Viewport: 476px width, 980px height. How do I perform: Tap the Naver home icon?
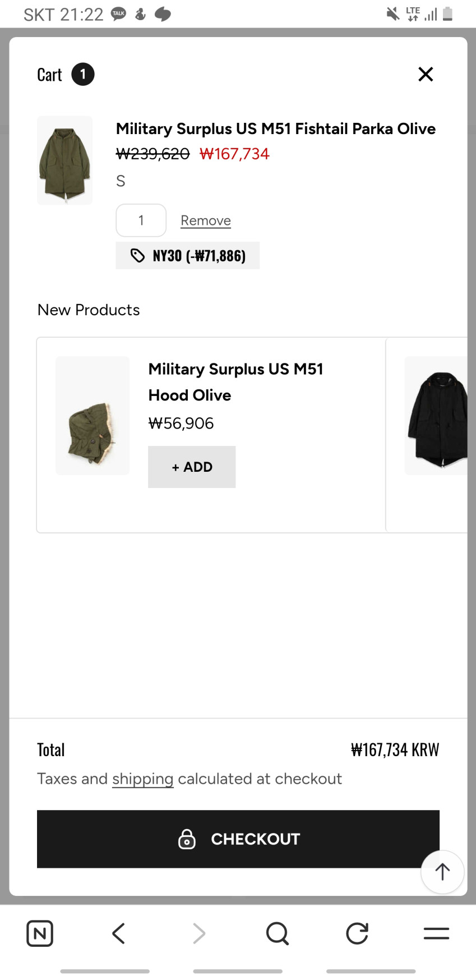(x=40, y=933)
